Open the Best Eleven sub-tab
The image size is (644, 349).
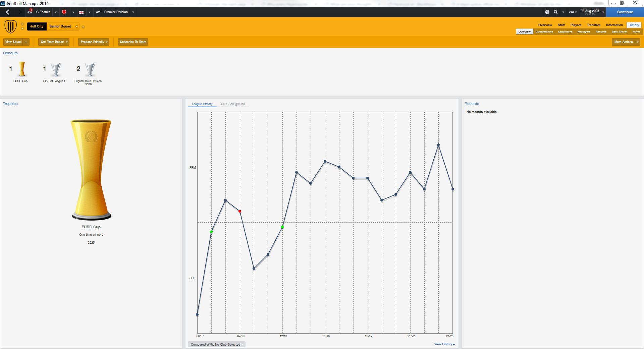tap(619, 32)
